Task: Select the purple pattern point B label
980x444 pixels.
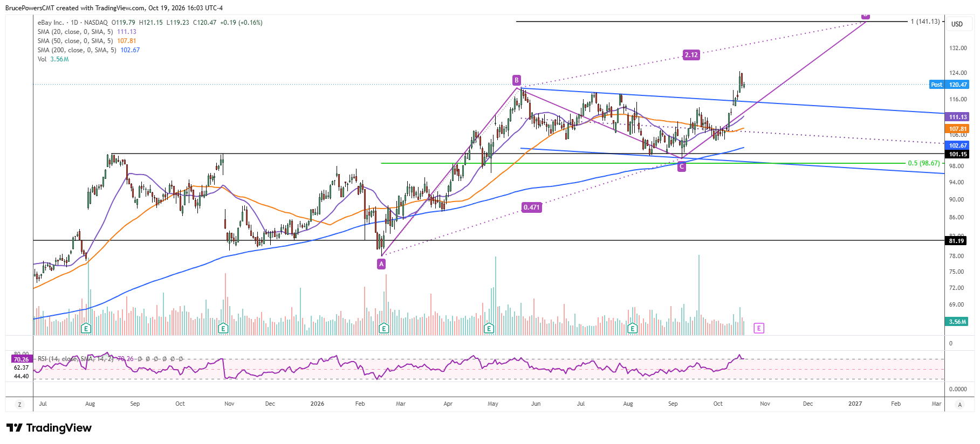Action: click(517, 80)
